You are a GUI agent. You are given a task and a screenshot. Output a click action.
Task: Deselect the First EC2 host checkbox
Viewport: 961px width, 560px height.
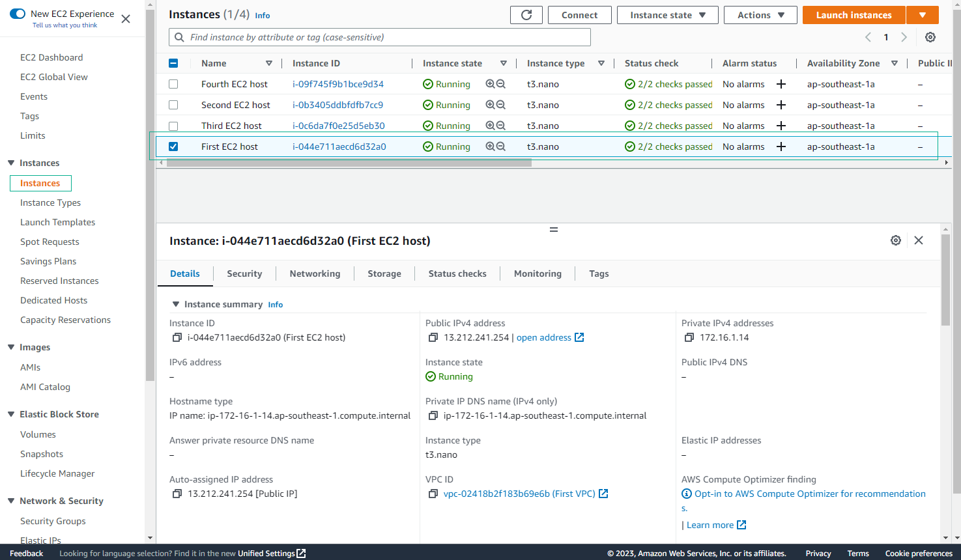pyautogui.click(x=173, y=147)
